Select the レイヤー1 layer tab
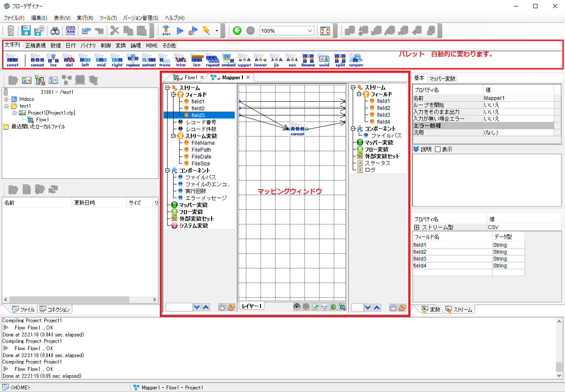 (x=252, y=306)
